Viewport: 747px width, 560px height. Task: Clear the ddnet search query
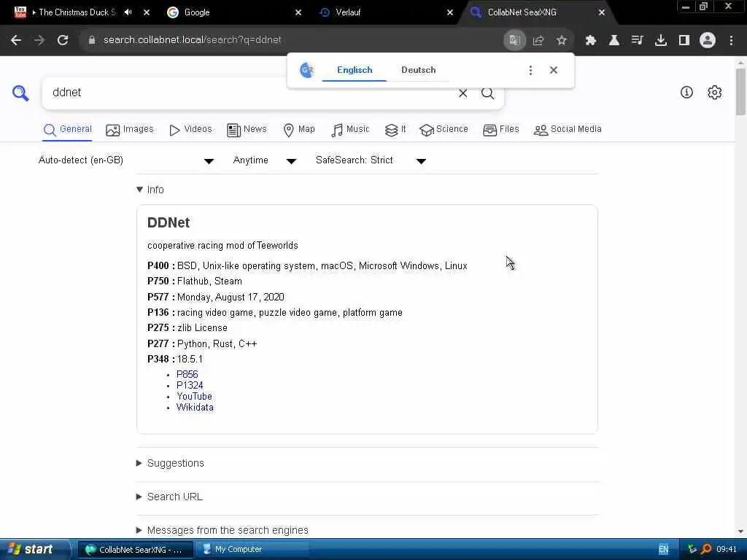click(462, 93)
